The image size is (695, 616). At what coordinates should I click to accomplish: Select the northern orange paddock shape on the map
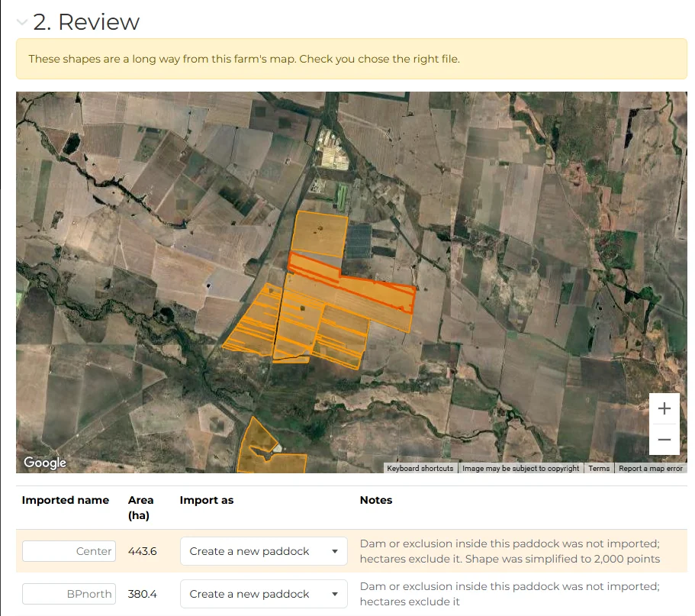tap(319, 234)
